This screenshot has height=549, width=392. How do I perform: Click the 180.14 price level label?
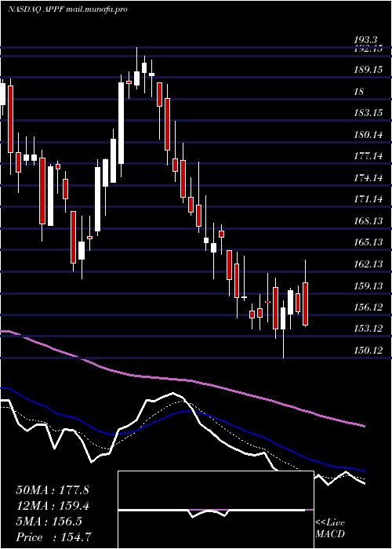[x=368, y=134]
